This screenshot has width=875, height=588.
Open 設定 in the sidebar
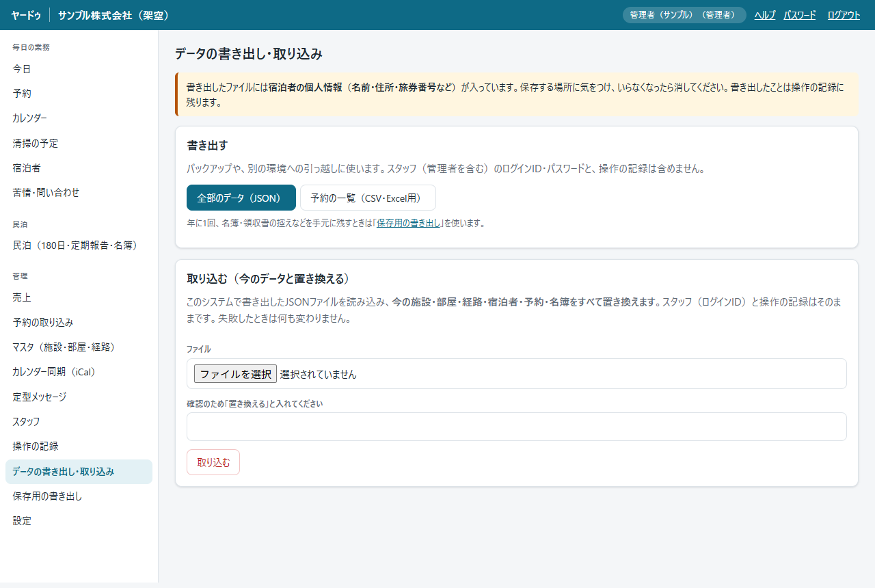pos(79,521)
